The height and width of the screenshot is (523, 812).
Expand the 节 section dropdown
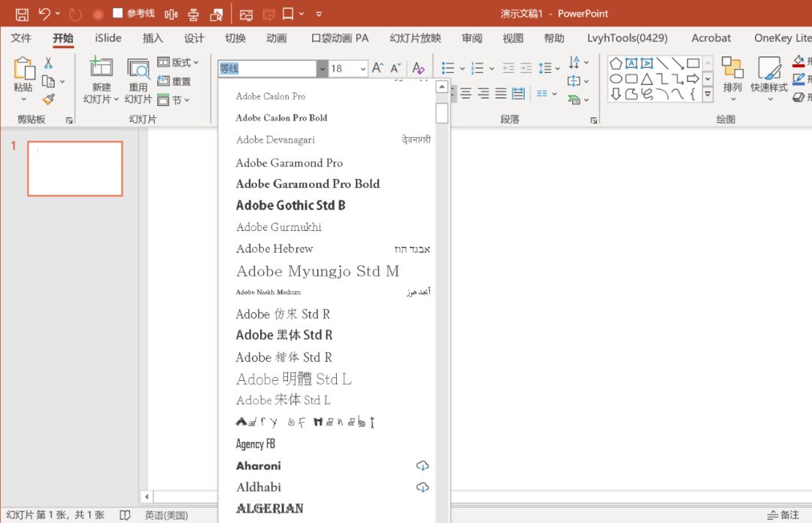tap(186, 99)
